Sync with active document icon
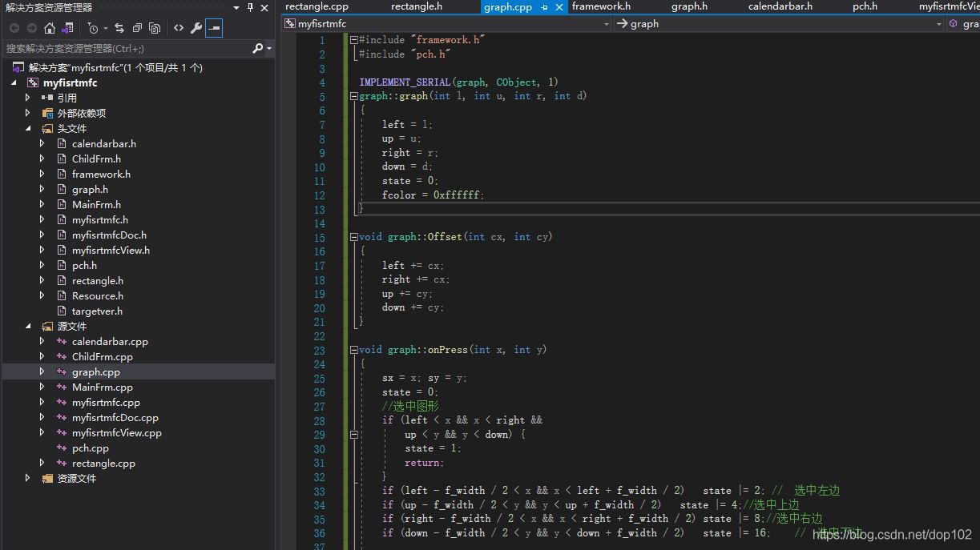 coord(119,28)
